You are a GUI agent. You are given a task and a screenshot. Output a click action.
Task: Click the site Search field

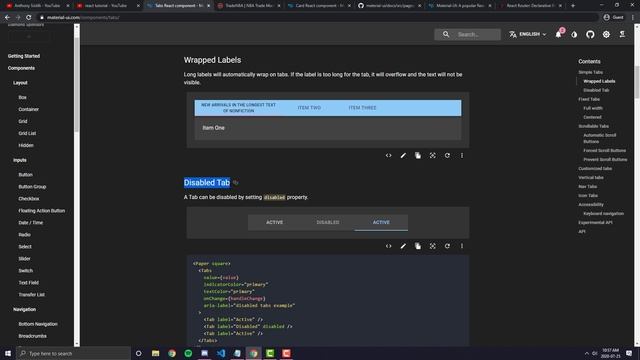click(467, 34)
